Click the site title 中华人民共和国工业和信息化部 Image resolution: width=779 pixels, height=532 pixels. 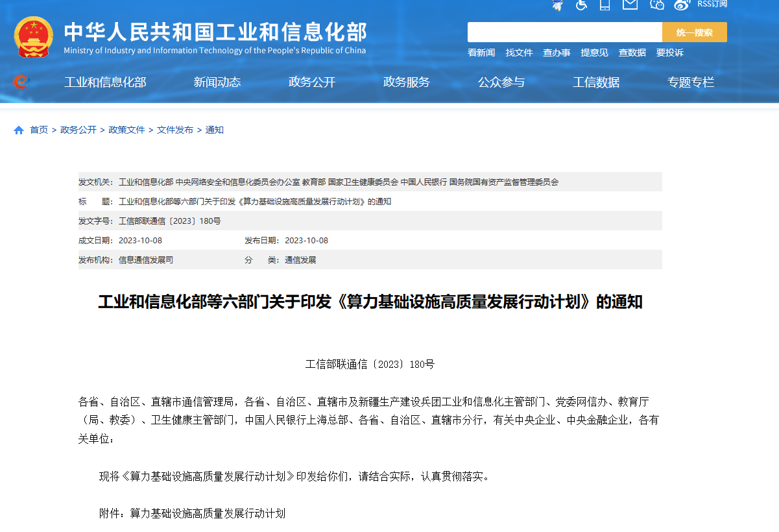click(x=215, y=31)
